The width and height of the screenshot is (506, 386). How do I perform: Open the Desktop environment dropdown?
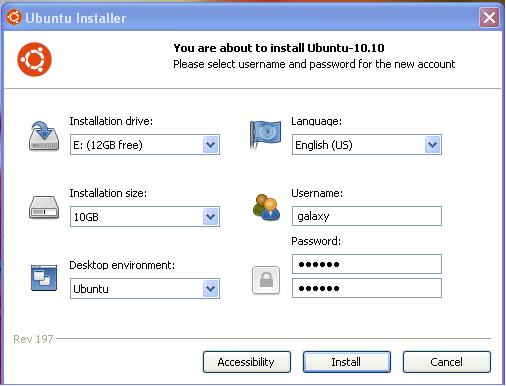pos(145,289)
